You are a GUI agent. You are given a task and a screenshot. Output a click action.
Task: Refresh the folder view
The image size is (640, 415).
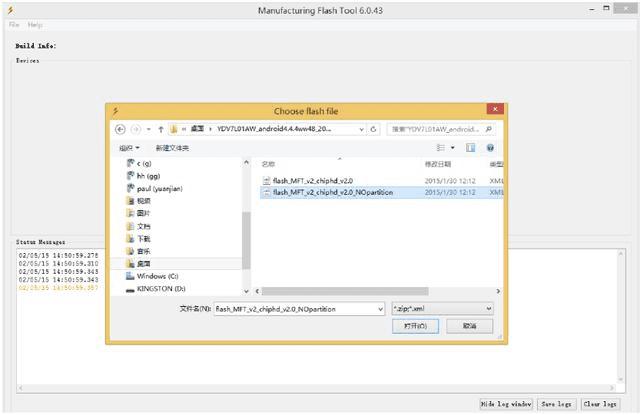[x=373, y=129]
